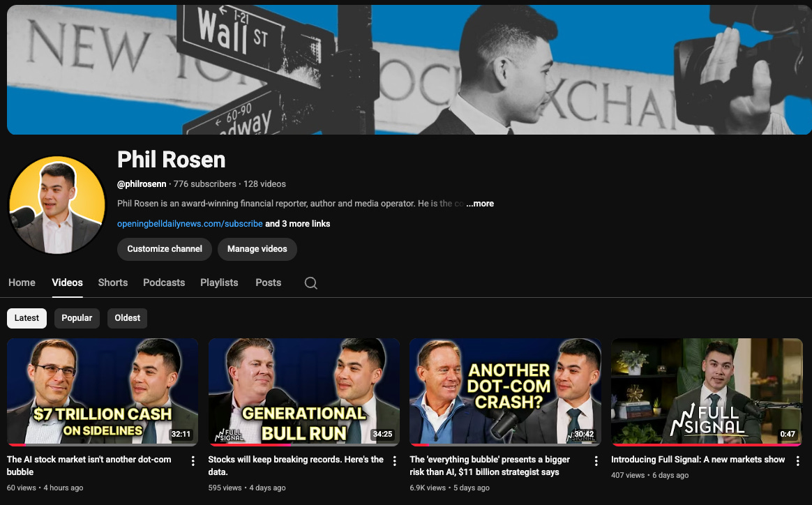Click title 'The AI stock market isn't another dot-com bubble'
812x505 pixels.
[89, 466]
